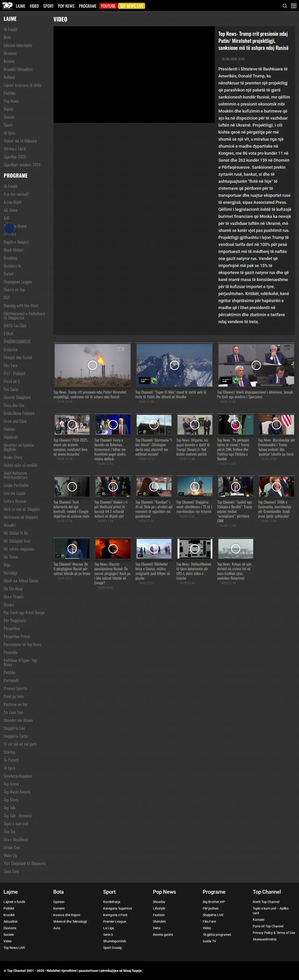Image resolution: width=299 pixels, height=980 pixels.
Task: Play the UFO declassified documents video
Action: [195, 548]
